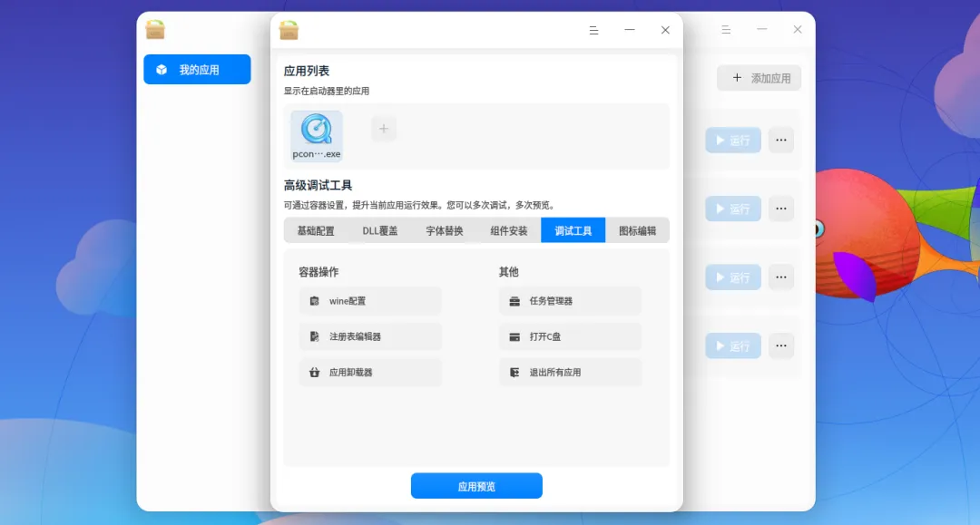This screenshot has width=980, height=525.
Task: Open the more options menu beside the last 运行 button
Action: tap(781, 345)
